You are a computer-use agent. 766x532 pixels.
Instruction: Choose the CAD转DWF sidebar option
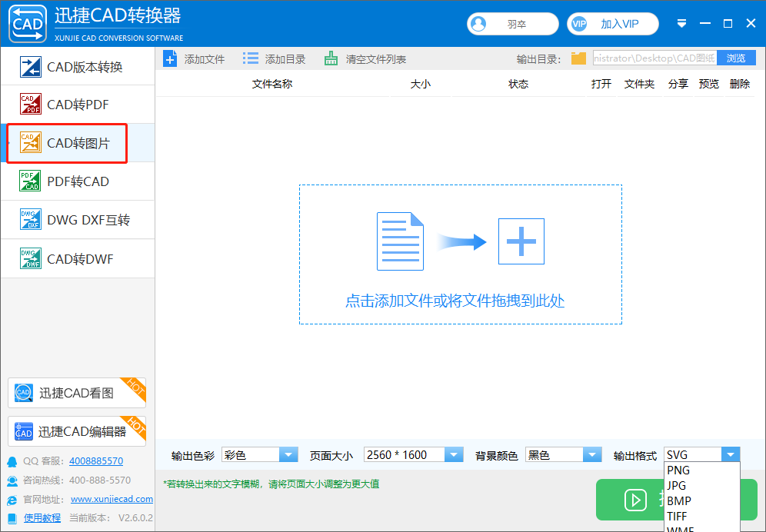tap(78, 258)
